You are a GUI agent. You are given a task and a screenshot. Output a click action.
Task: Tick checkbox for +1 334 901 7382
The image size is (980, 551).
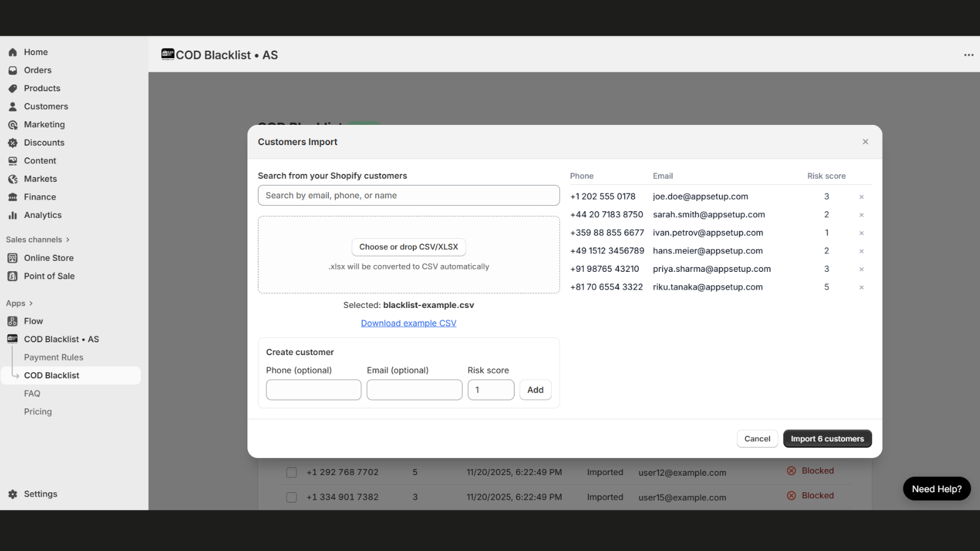click(x=292, y=497)
